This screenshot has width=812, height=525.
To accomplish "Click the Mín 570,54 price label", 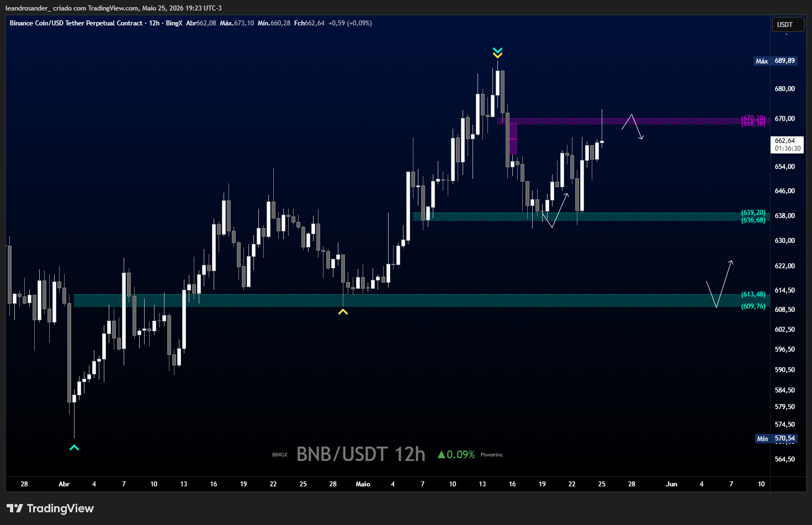I will pyautogui.click(x=776, y=438).
